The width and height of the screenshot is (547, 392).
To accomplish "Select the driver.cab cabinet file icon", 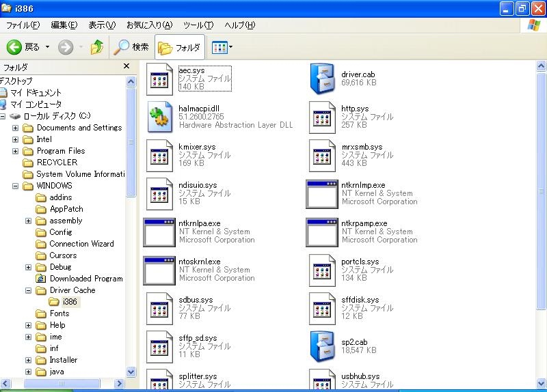I will (x=321, y=78).
